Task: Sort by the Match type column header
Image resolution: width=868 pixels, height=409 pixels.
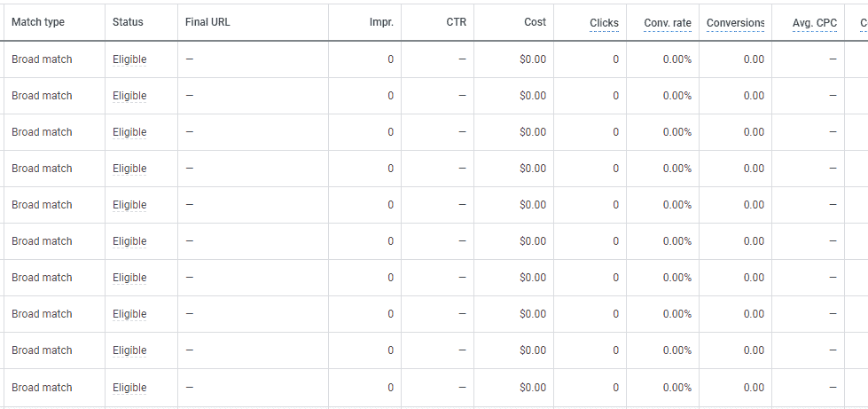Action: (x=38, y=22)
